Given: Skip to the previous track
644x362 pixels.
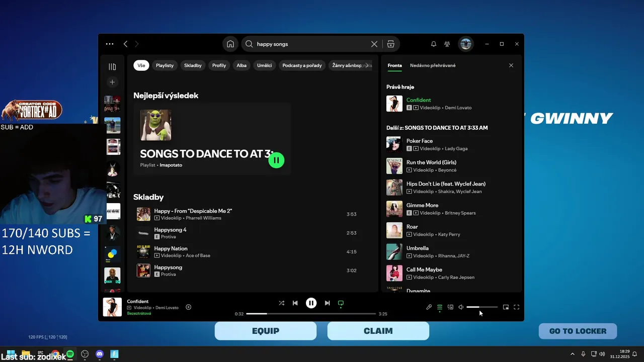Looking at the screenshot, I should 295,303.
